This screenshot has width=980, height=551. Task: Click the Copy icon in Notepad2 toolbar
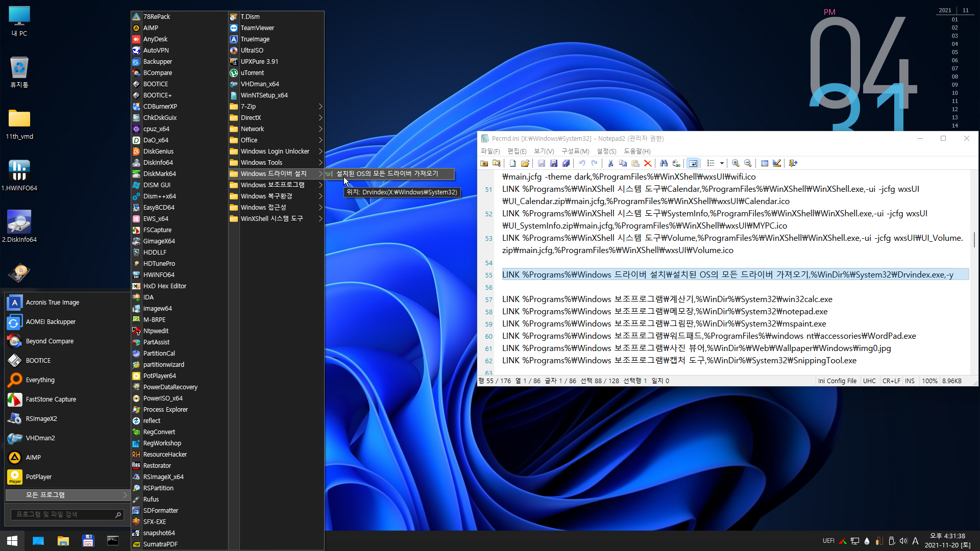click(623, 163)
